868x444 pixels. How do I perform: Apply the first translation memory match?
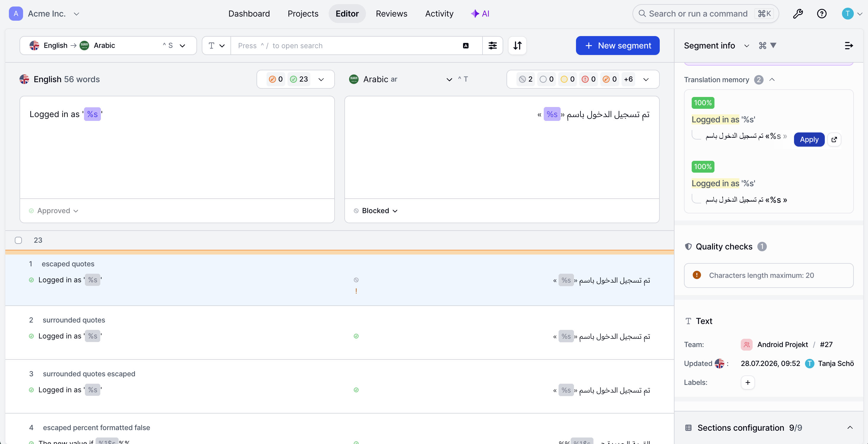point(809,139)
